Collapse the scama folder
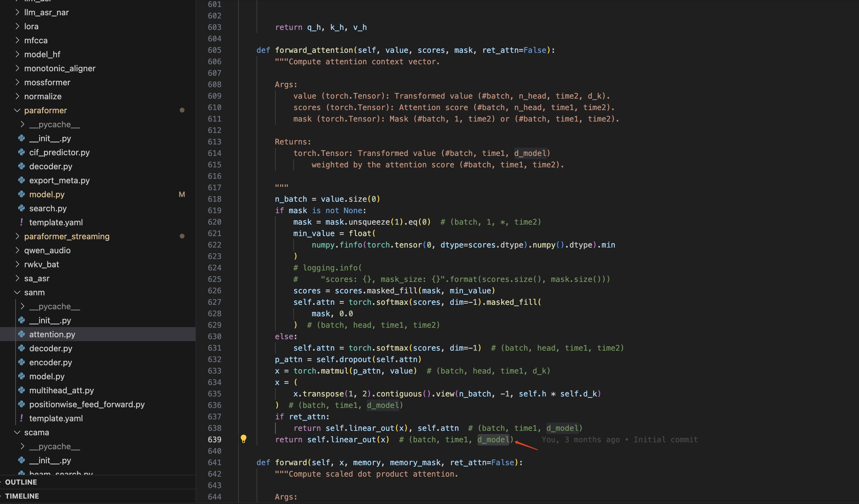Viewport: 859px width, 504px height. click(x=17, y=432)
